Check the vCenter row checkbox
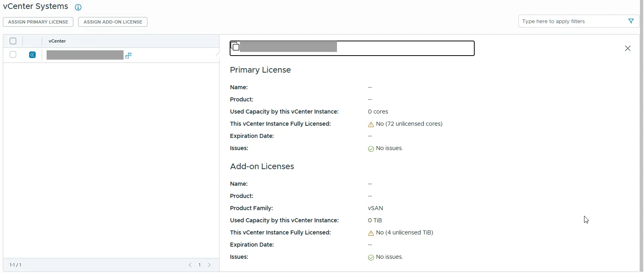Screen dimensions: 644x273 click(13, 55)
